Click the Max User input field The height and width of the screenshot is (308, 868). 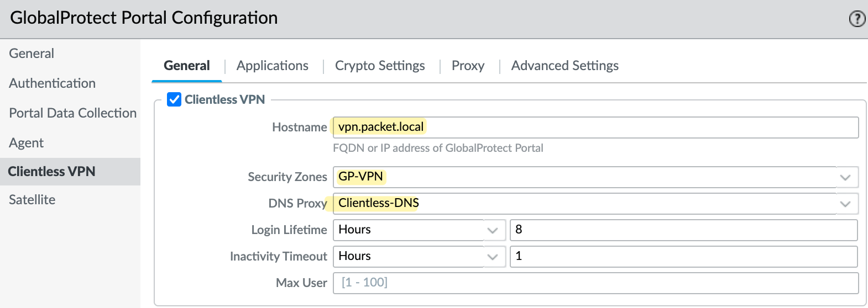[x=595, y=283]
